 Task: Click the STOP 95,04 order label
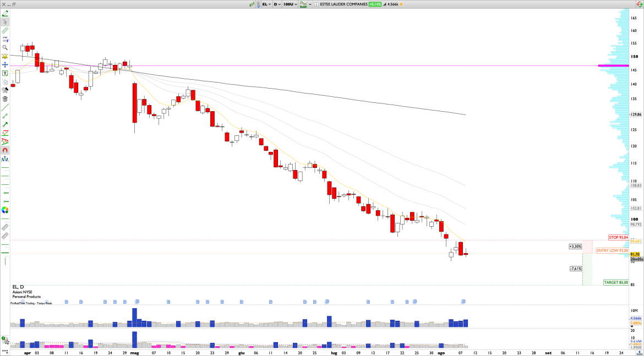[618, 237]
